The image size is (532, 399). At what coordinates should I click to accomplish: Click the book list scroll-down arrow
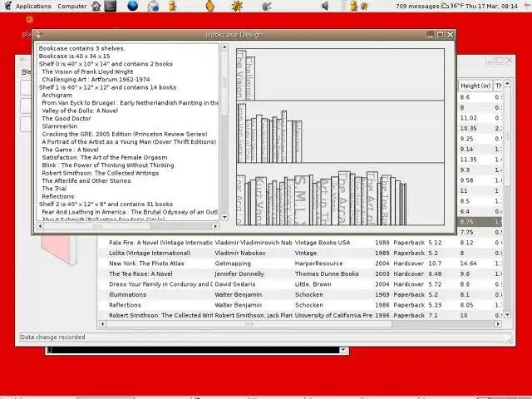click(224, 216)
